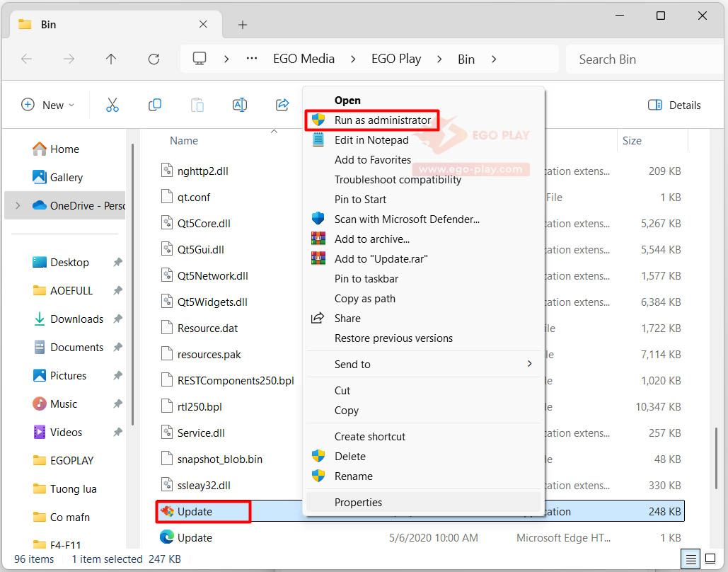Click the Paste clipboard icon in toolbar
Image resolution: width=728 pixels, height=572 pixels.
click(197, 105)
